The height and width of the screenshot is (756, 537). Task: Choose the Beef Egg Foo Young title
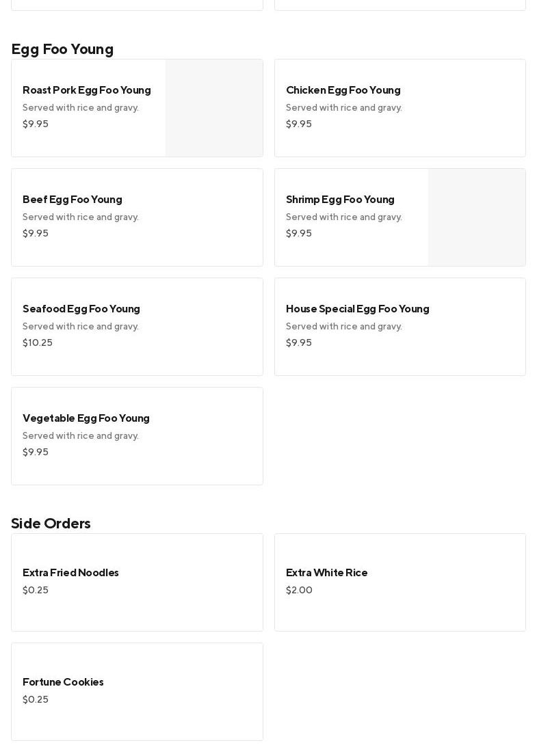click(x=73, y=200)
